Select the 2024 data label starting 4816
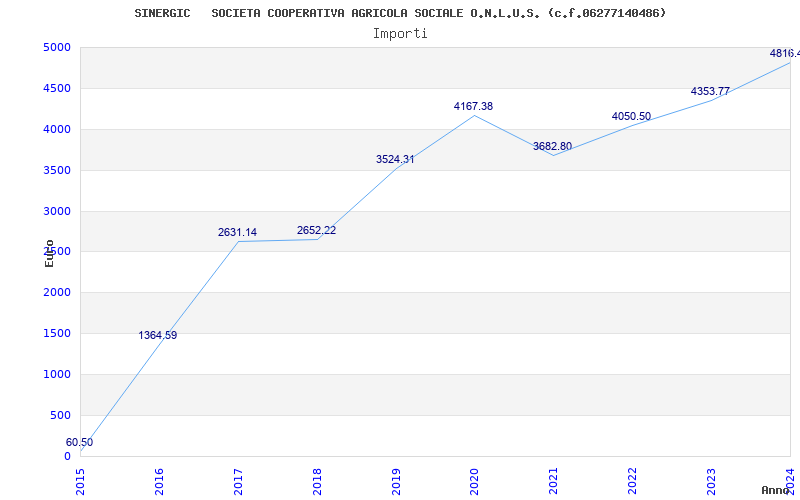Viewport: 800px width, 500px height. point(785,53)
